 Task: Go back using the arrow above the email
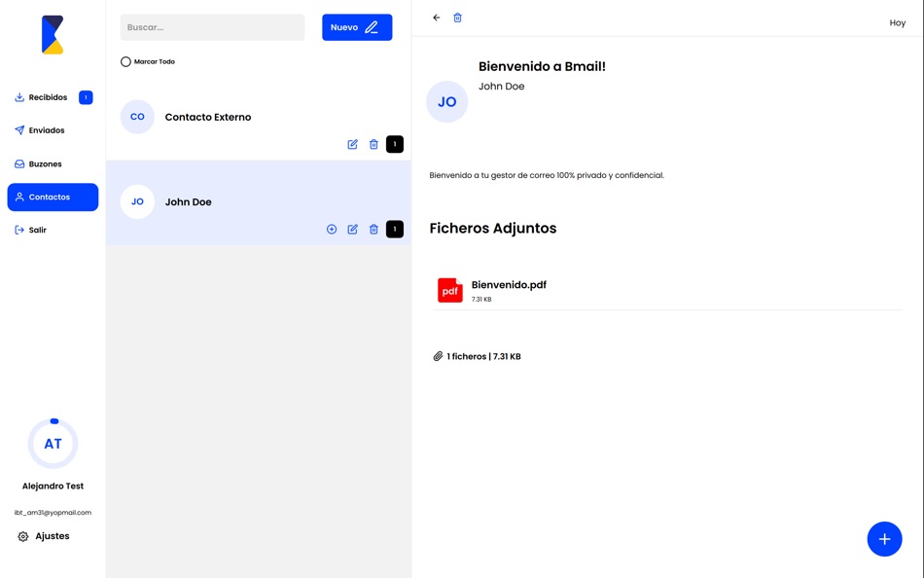(436, 17)
